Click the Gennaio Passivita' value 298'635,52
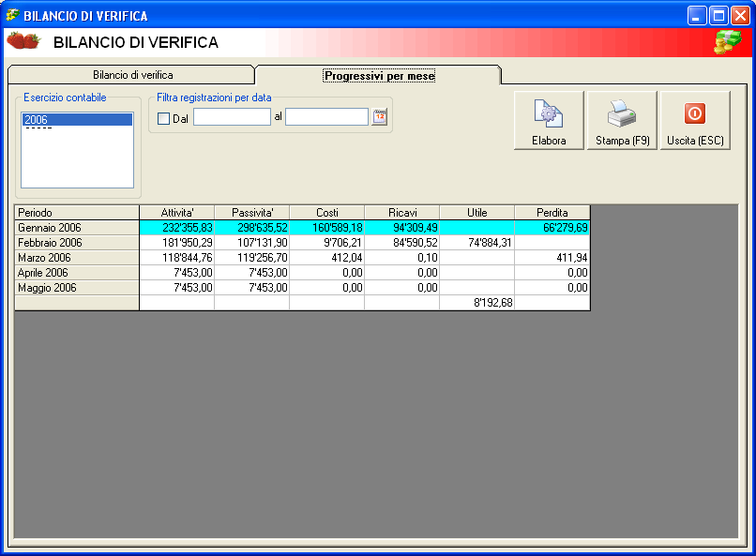Viewport: 756px width, 556px height. click(252, 228)
